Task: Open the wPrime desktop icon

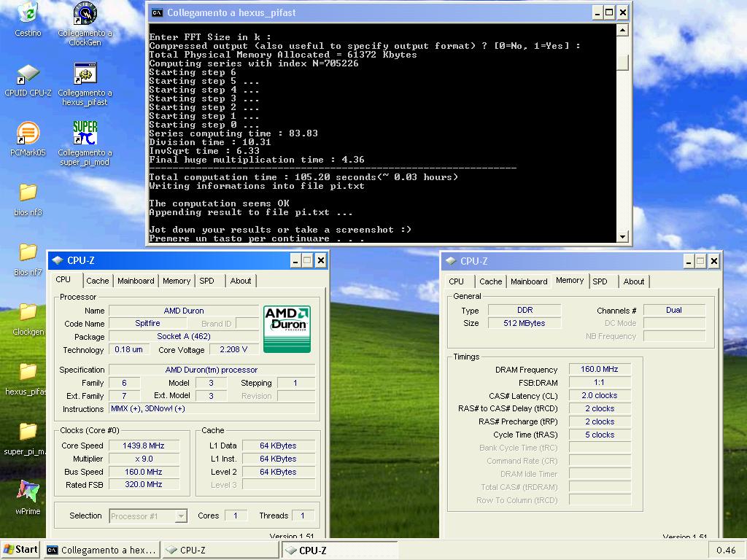Action: coord(28,497)
